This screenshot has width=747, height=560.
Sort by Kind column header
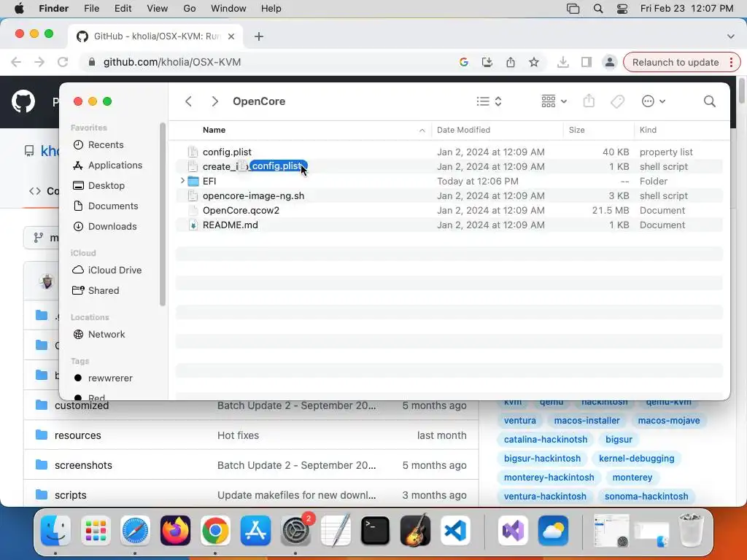[648, 130]
